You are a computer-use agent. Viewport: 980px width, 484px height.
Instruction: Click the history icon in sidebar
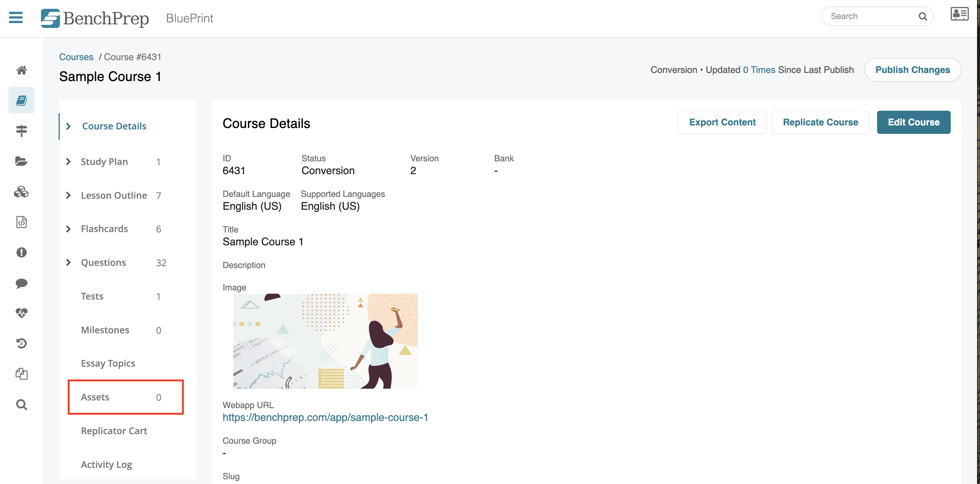coord(22,343)
